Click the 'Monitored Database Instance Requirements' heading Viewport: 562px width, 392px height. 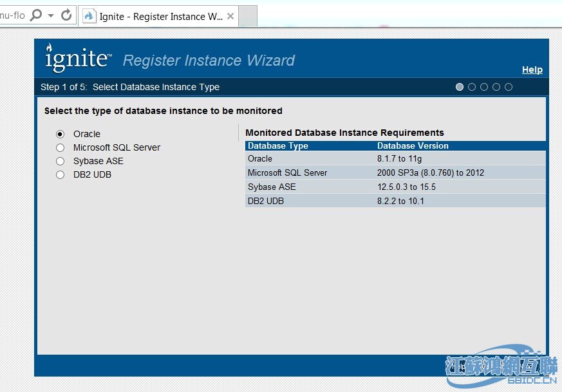(x=344, y=133)
